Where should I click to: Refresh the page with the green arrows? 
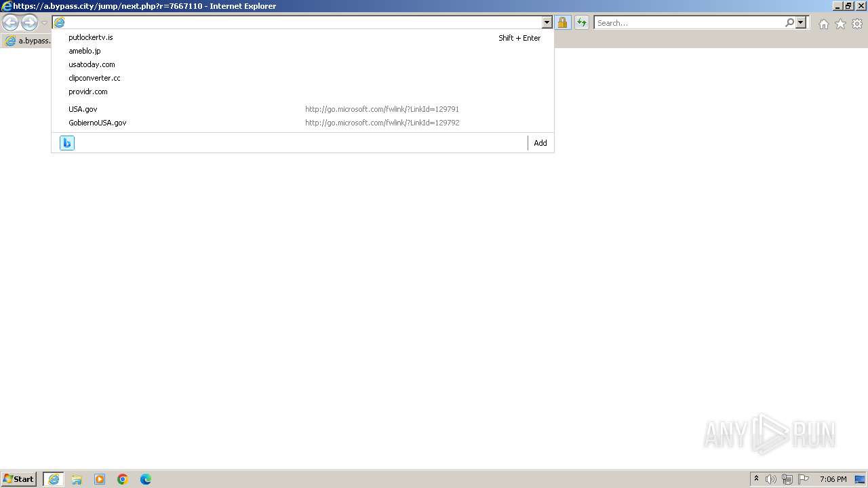[582, 22]
